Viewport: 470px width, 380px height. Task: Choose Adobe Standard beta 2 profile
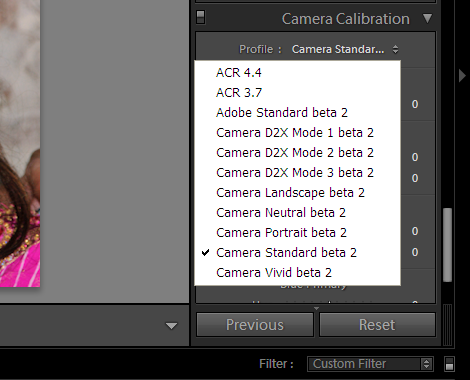pos(297,113)
